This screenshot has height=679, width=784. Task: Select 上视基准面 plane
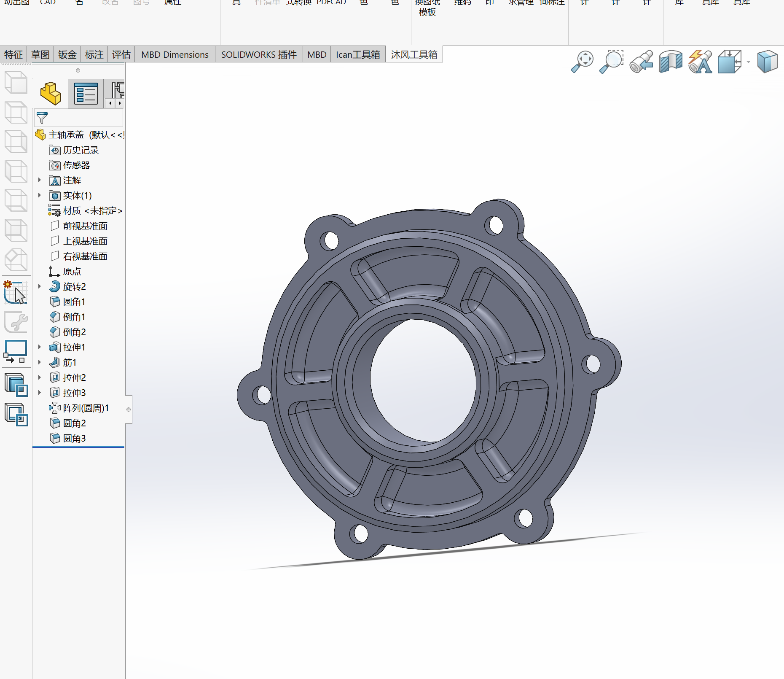[78, 241]
